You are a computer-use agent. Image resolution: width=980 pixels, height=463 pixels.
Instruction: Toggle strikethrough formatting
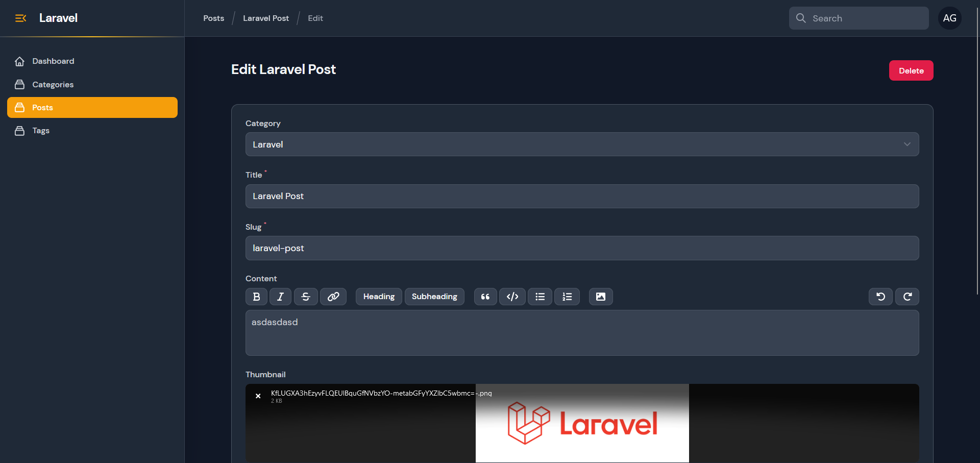(x=306, y=297)
